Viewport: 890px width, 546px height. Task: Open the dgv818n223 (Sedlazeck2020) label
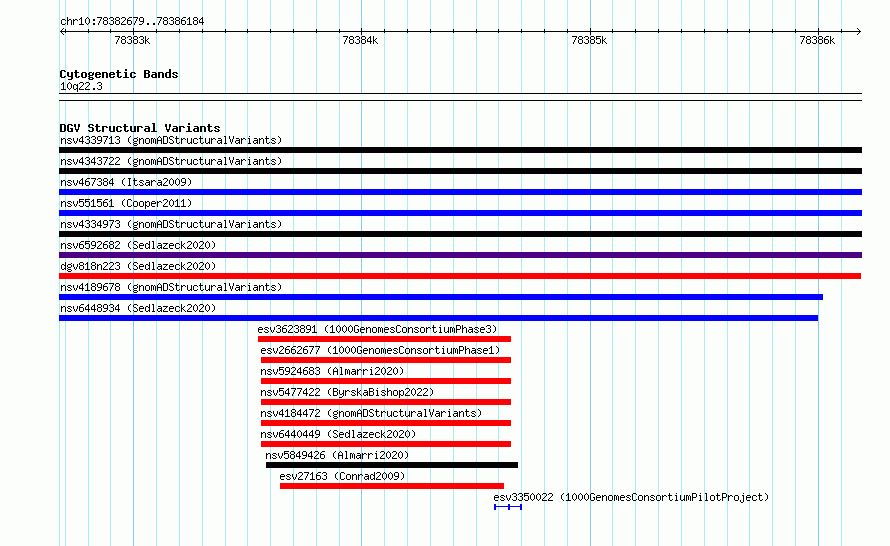(138, 266)
